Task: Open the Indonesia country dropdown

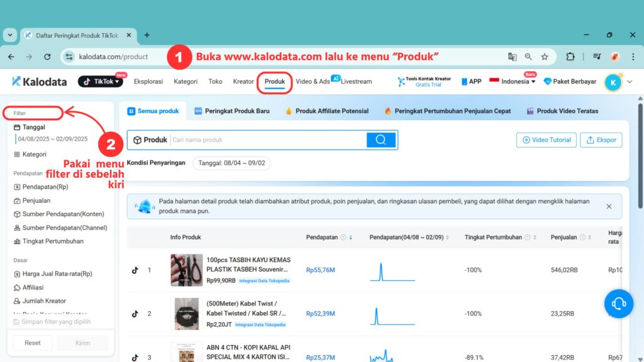Action: 513,82
